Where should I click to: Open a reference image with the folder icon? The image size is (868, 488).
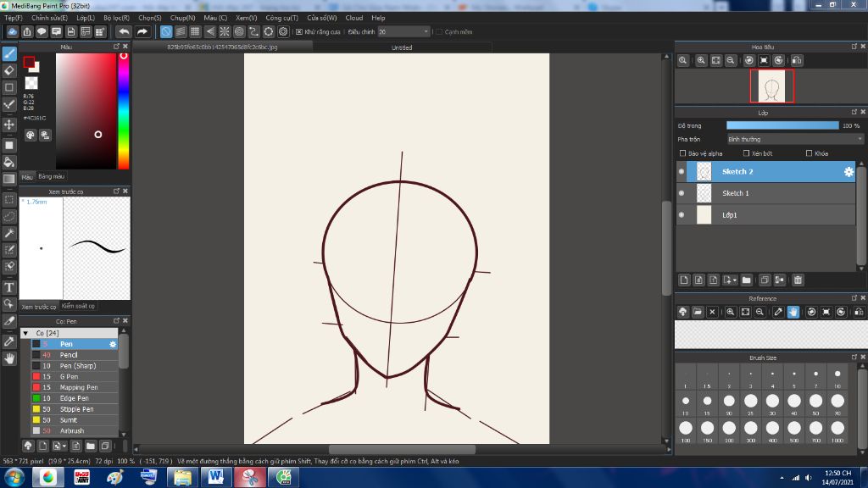pyautogui.click(x=698, y=312)
